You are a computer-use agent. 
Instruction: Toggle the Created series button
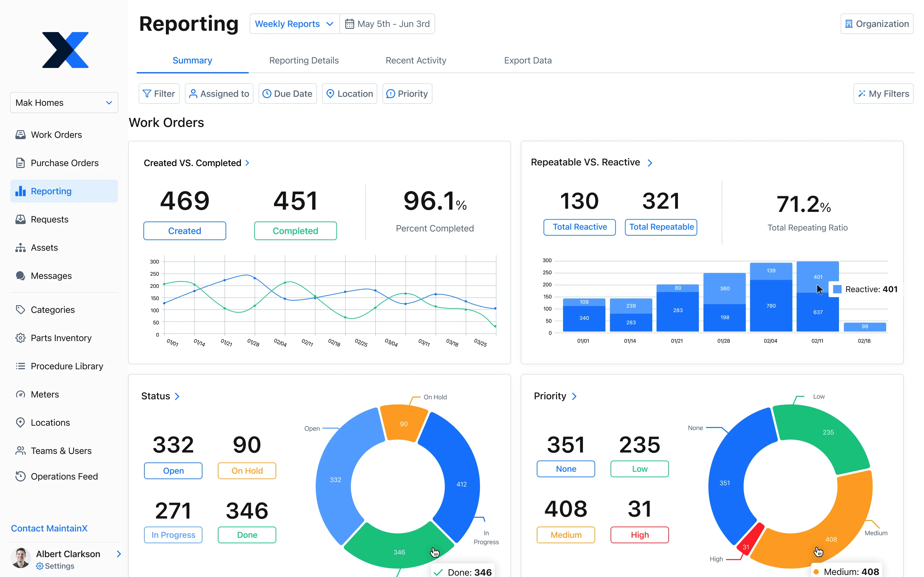click(184, 231)
